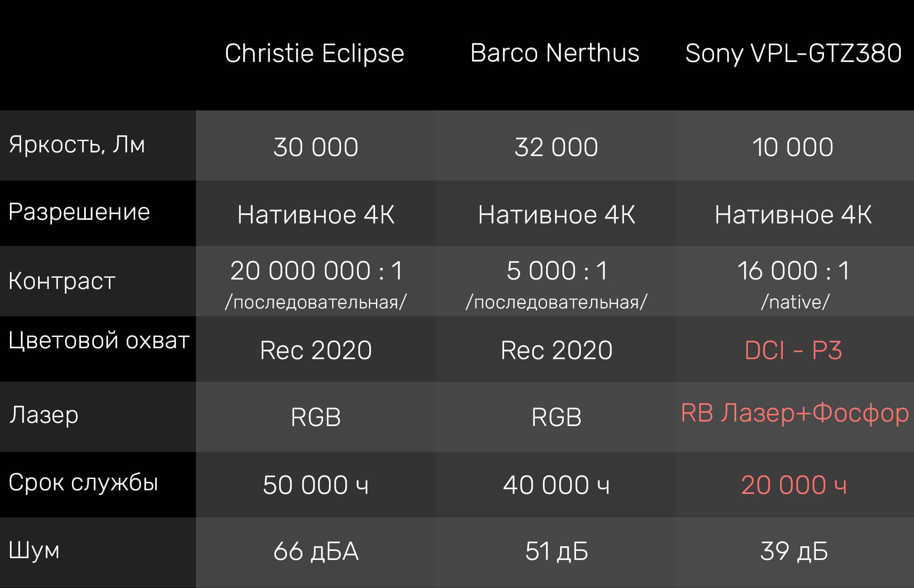This screenshot has height=588, width=914.
Task: Select the 16 000 : 1 contrast cell
Action: [793, 271]
